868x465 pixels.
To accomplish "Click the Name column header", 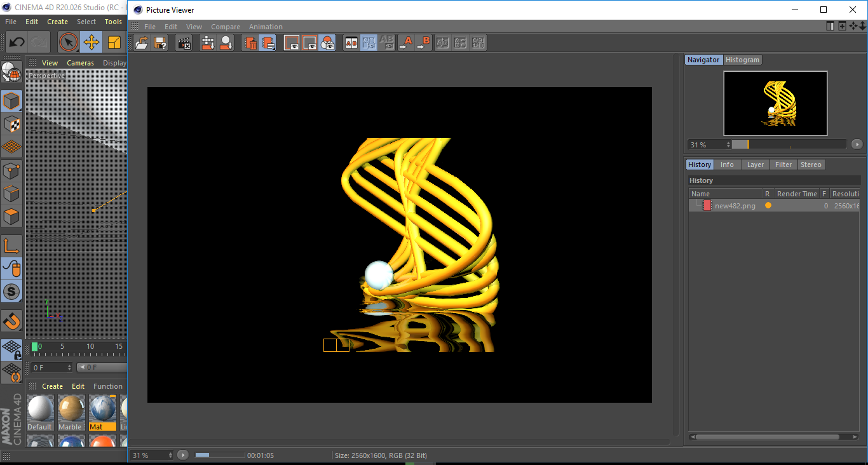I will tap(726, 194).
